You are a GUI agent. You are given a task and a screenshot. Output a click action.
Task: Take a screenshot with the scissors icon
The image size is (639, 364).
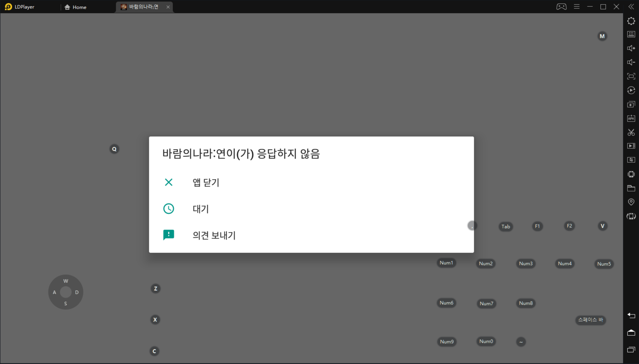click(x=631, y=132)
